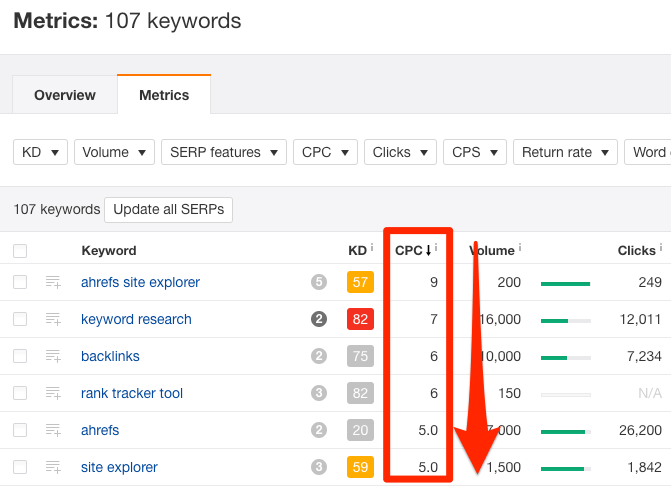Click Volume column info icon
This screenshot has width=671, height=488.
(520, 247)
